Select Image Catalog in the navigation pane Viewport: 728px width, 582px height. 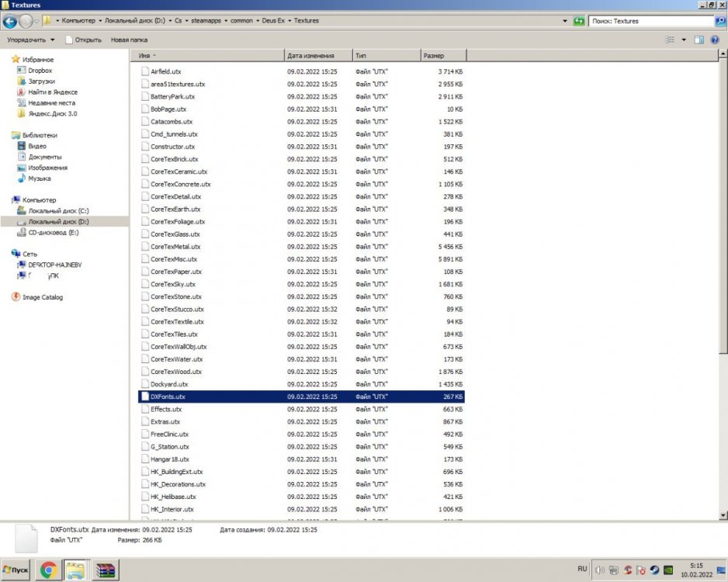[43, 297]
